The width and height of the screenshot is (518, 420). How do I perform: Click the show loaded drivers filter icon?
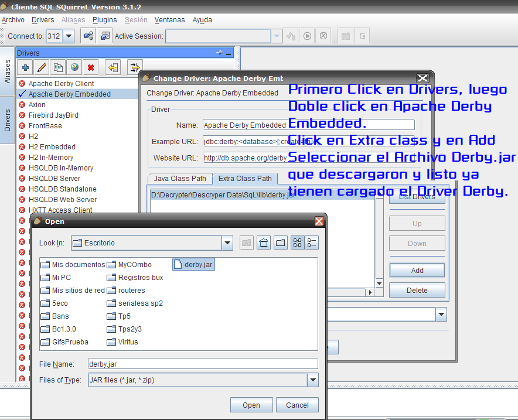[135, 68]
